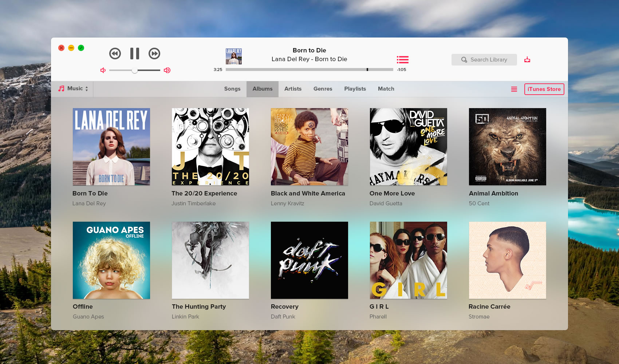Open the Daft Punk album cover
The width and height of the screenshot is (619, 364).
tap(309, 260)
